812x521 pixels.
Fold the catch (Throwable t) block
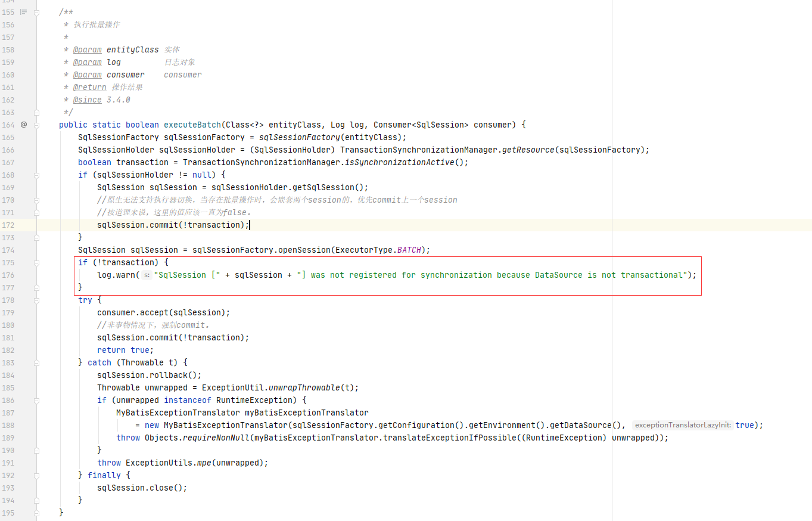point(37,362)
